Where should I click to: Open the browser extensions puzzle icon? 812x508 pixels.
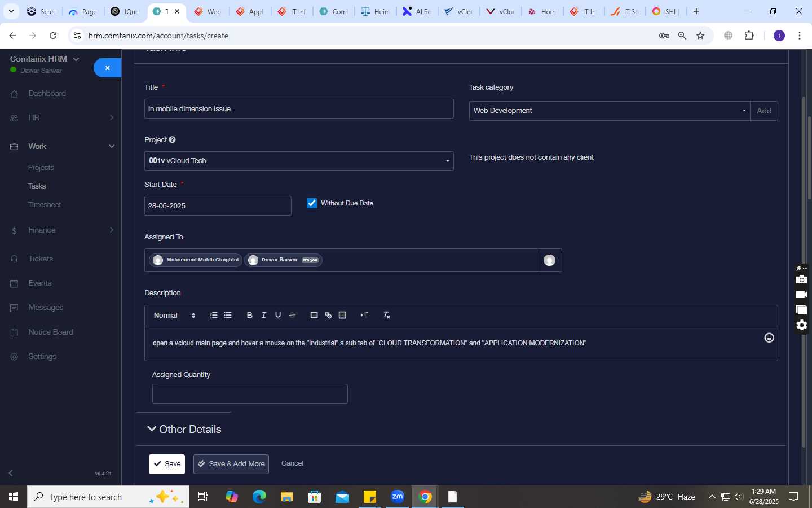[x=749, y=36]
